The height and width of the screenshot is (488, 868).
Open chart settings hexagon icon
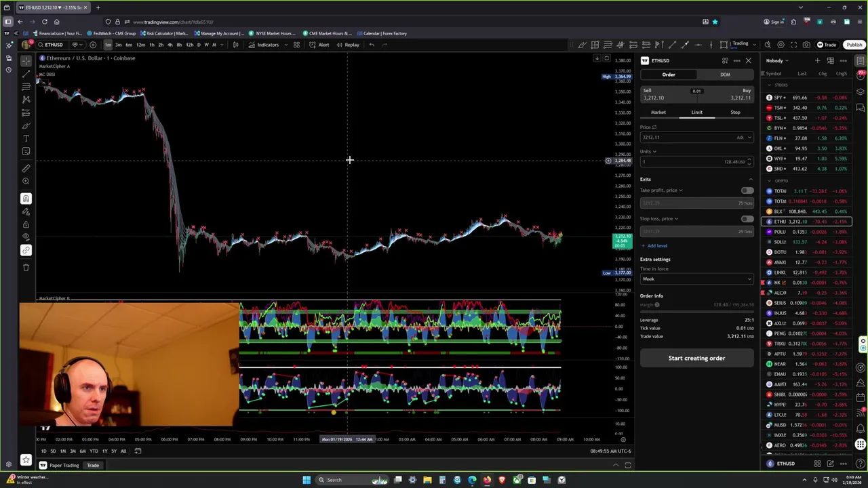(x=781, y=45)
